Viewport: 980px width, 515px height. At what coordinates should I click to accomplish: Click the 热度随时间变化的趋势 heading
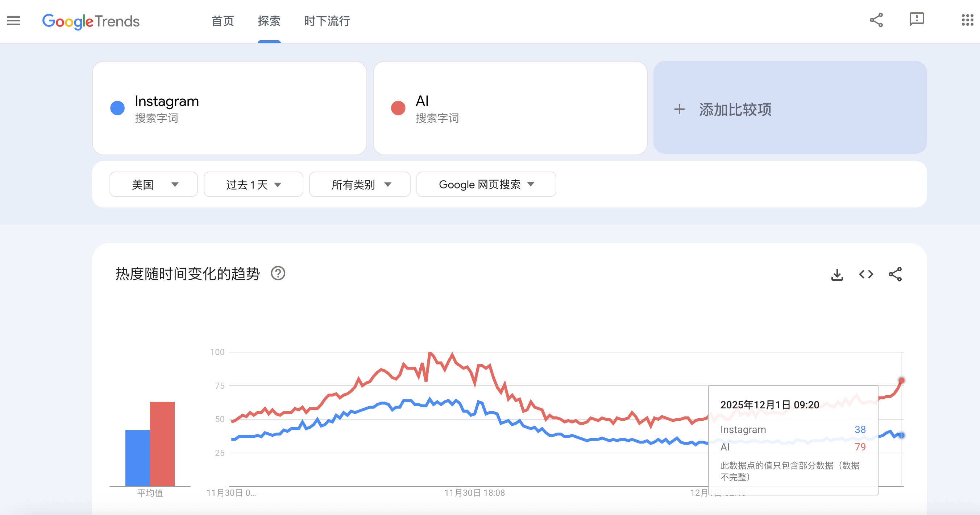[x=187, y=274]
